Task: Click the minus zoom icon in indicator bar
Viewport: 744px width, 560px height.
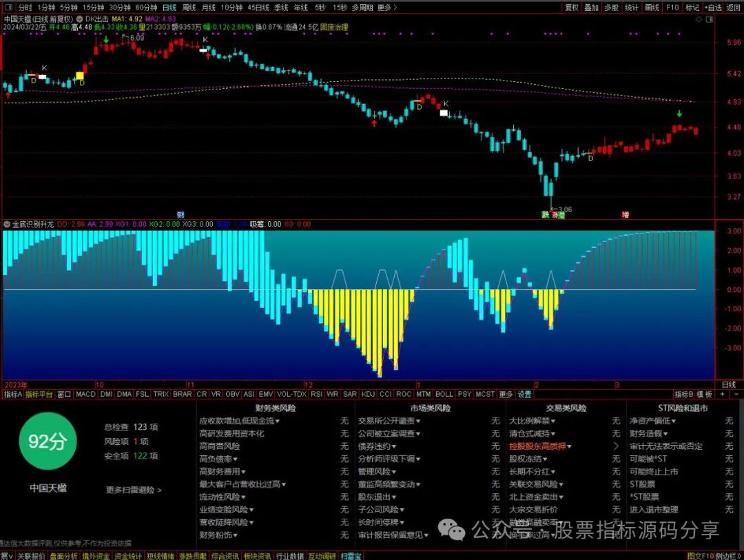Action: pyautogui.click(x=736, y=394)
